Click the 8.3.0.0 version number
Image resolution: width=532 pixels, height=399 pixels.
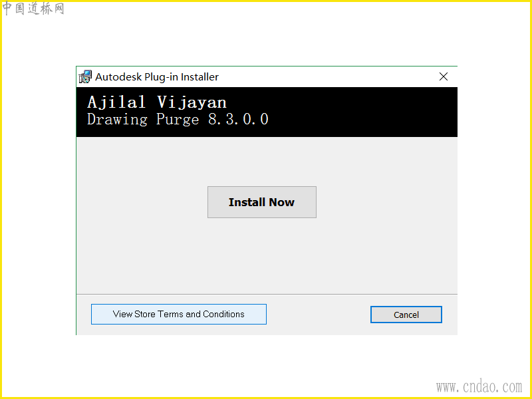[238, 119]
